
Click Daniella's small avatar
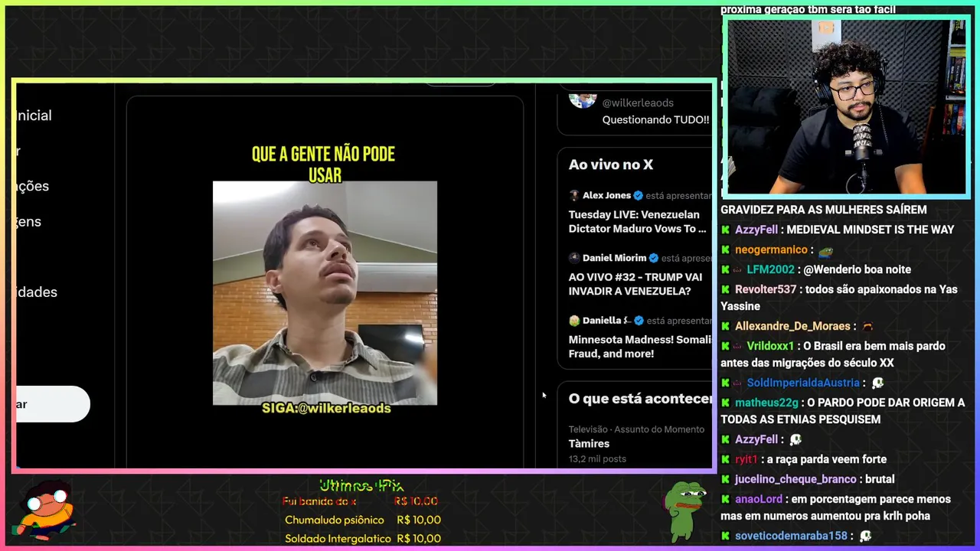(x=574, y=321)
